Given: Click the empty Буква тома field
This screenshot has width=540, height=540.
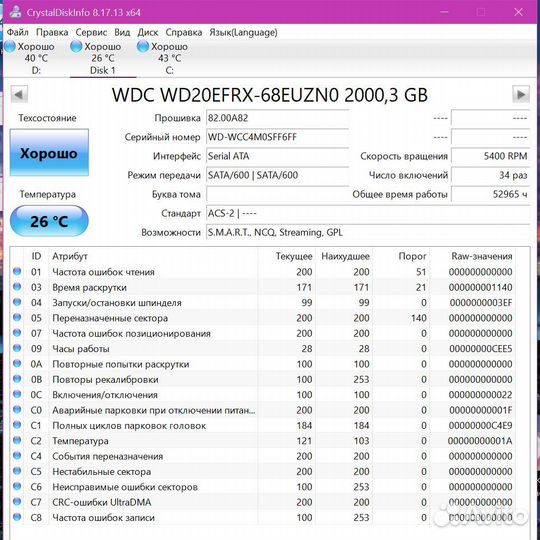Looking at the screenshot, I should point(277,194).
